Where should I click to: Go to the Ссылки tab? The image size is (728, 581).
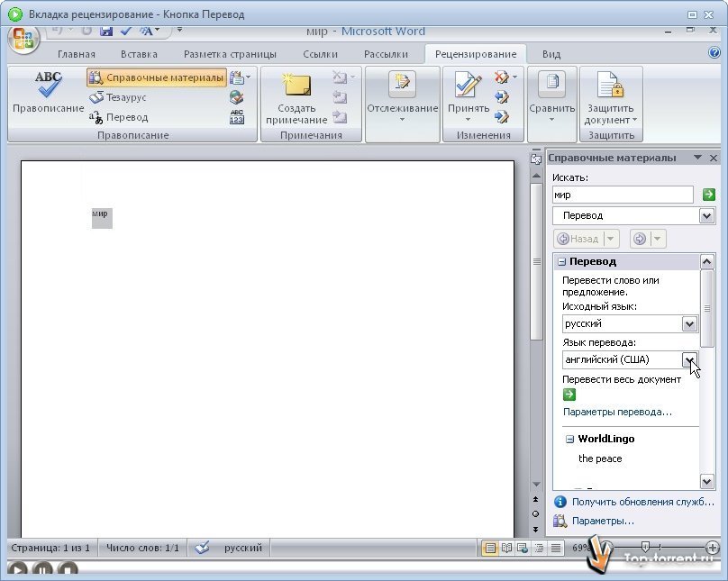coord(320,54)
